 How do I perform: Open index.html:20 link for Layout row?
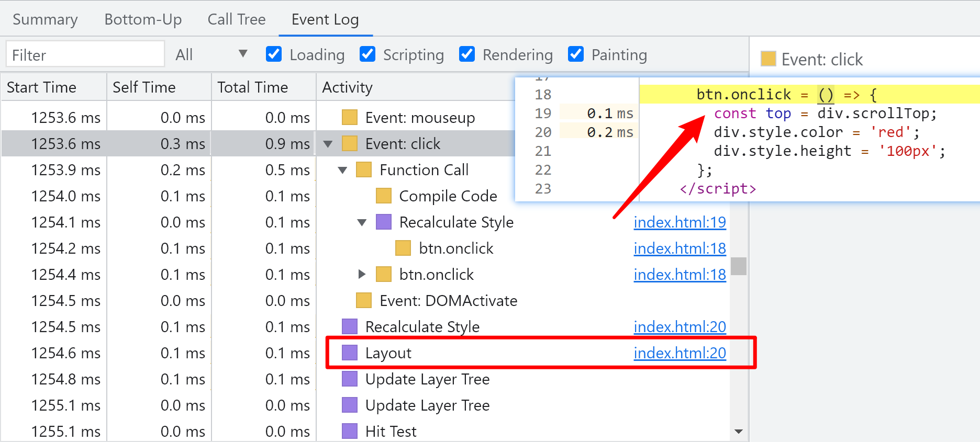680,353
